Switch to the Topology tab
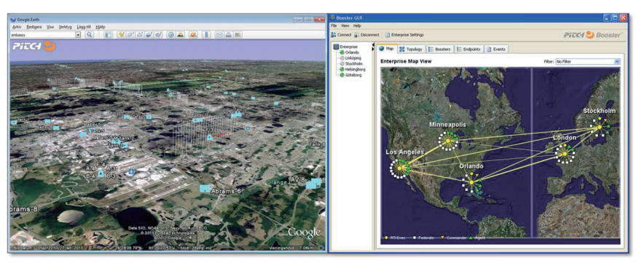The width and height of the screenshot is (644, 266). tap(411, 49)
